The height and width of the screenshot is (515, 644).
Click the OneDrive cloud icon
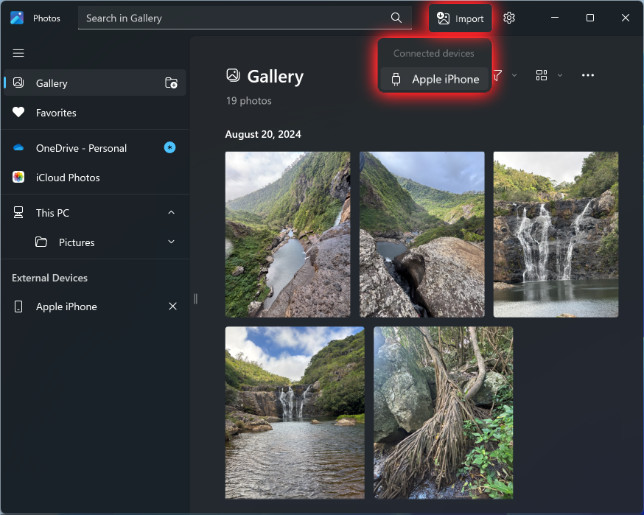18,147
